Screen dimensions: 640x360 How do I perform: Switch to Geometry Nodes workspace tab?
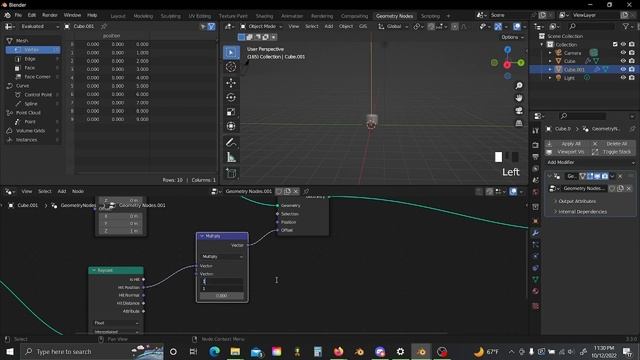394,16
